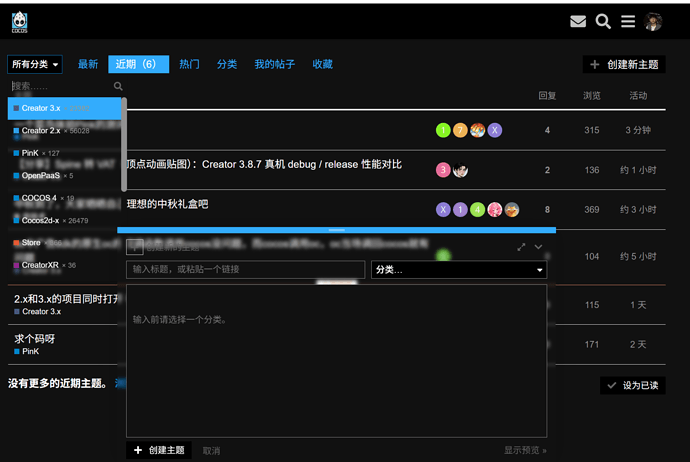This screenshot has width=690, height=462.
Task: Click the topic title input field
Action: pyautogui.click(x=246, y=270)
